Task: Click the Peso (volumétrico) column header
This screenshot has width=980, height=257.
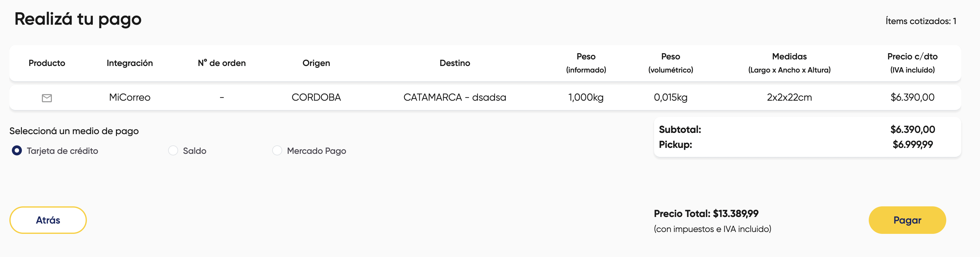Action: tap(670, 63)
